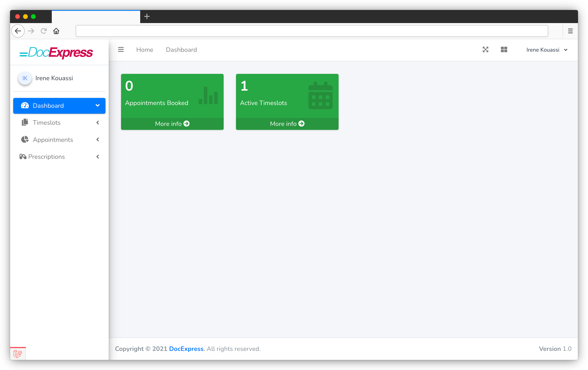588x370 pixels.
Task: Toggle sidebar with the navbar hamburger icon
Action: pyautogui.click(x=121, y=50)
